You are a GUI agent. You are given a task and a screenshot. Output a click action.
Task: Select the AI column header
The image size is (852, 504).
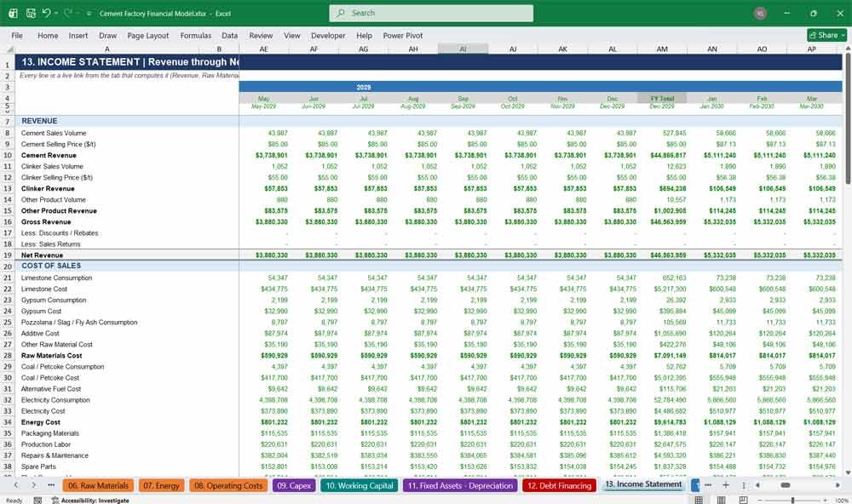point(463,49)
